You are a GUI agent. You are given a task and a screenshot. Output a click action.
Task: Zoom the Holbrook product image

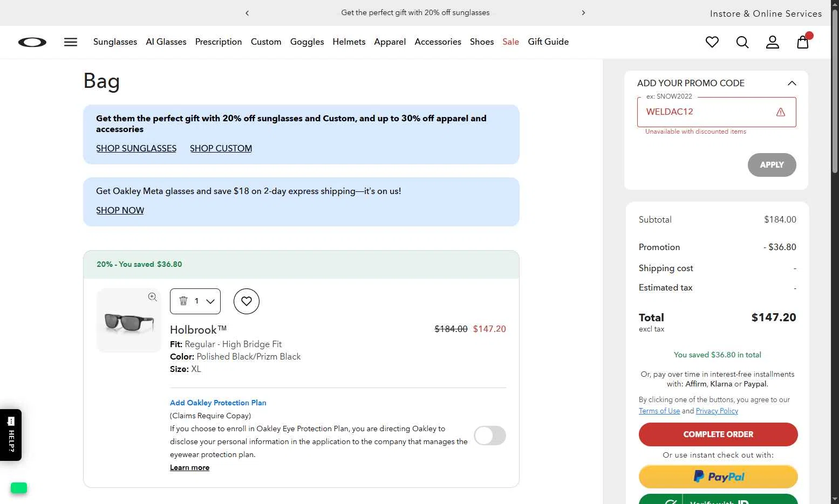tap(153, 297)
